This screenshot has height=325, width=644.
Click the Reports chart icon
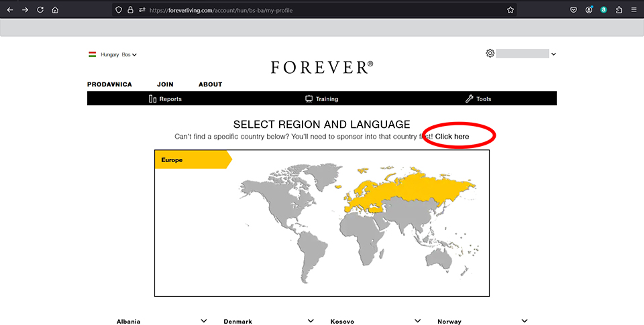[153, 99]
